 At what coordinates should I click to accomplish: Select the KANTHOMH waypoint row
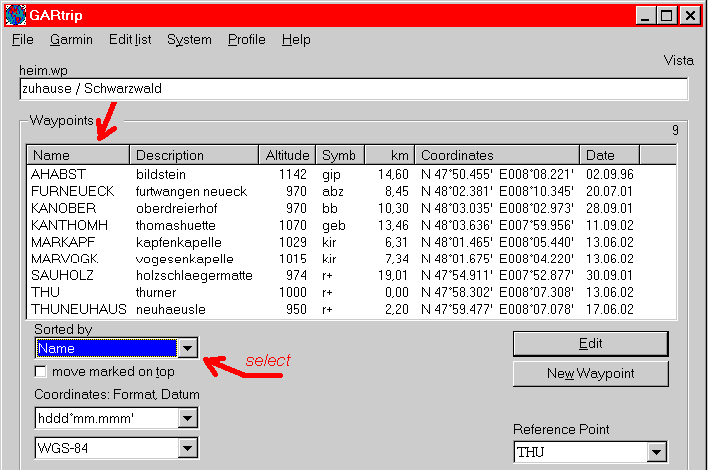[x=69, y=225]
